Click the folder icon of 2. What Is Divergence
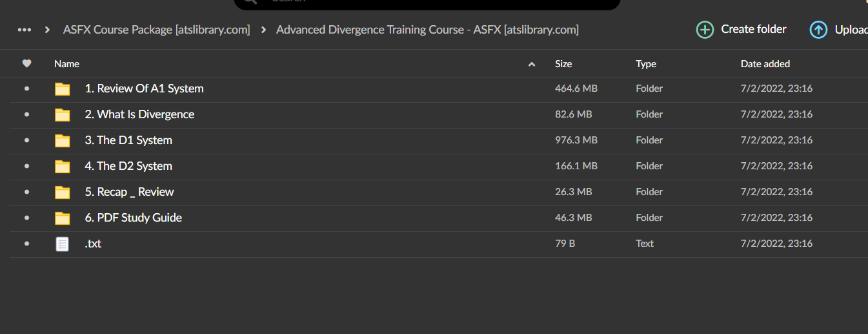The height and width of the screenshot is (334, 868). (62, 115)
